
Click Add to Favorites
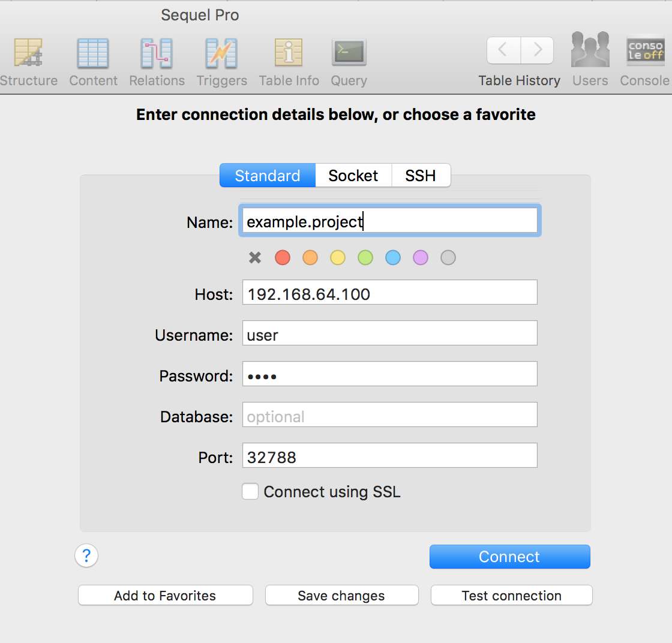pyautogui.click(x=166, y=596)
